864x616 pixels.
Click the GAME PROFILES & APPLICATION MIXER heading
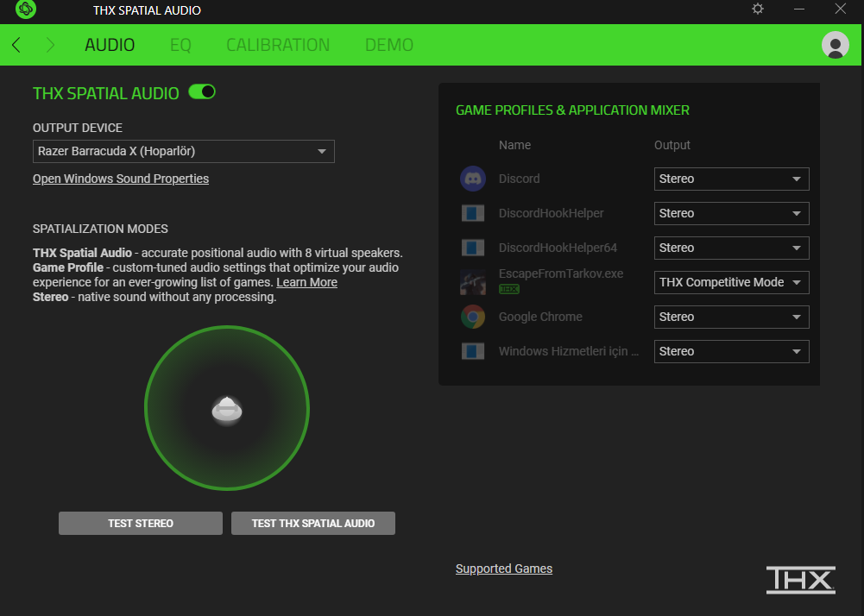point(572,110)
